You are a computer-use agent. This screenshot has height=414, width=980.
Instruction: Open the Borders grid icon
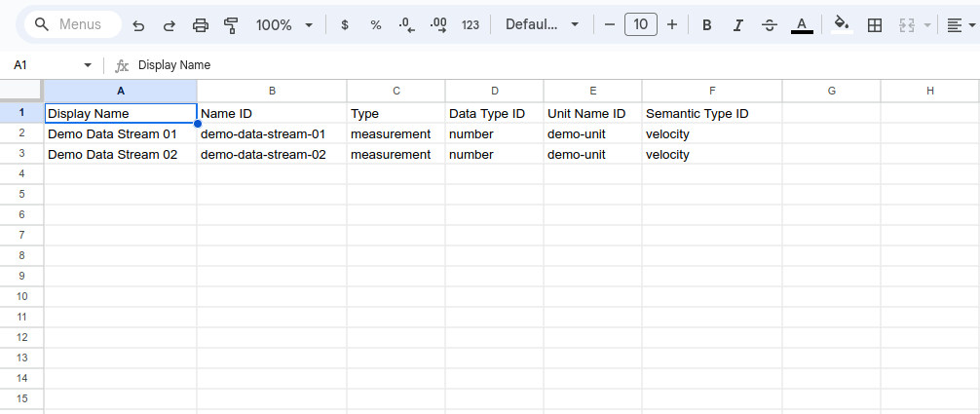pos(875,25)
